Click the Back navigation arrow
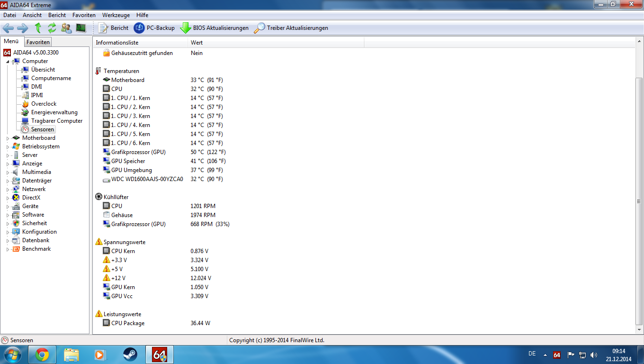The width and height of the screenshot is (644, 364). (x=8, y=28)
